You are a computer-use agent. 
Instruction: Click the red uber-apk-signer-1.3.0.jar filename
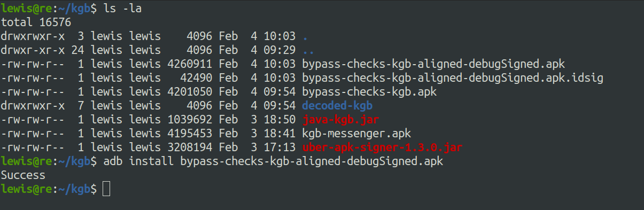tap(382, 147)
